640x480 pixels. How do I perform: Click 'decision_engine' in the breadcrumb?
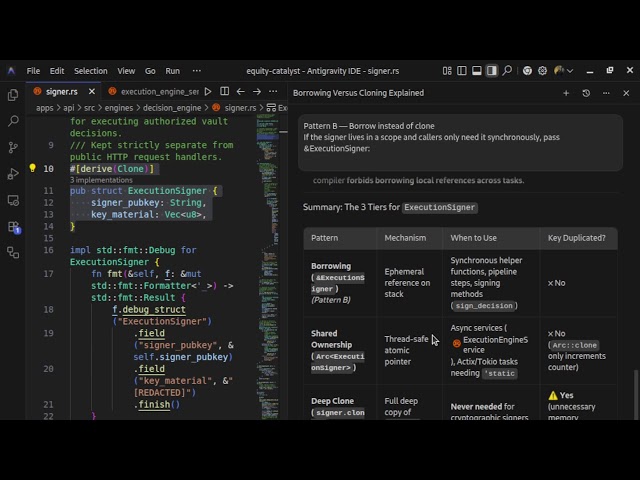(x=172, y=108)
